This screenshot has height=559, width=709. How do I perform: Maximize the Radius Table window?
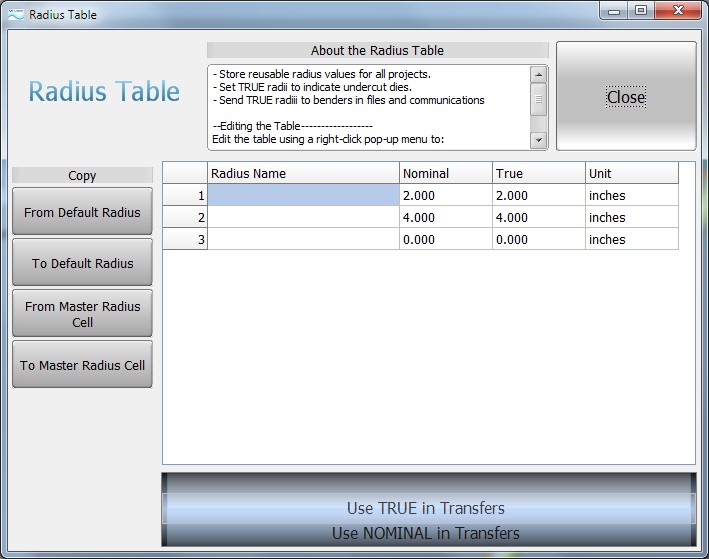[x=641, y=10]
